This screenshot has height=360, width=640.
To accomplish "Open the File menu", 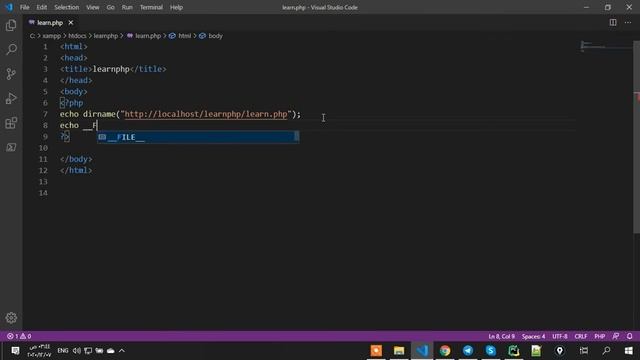I will click(x=24, y=7).
